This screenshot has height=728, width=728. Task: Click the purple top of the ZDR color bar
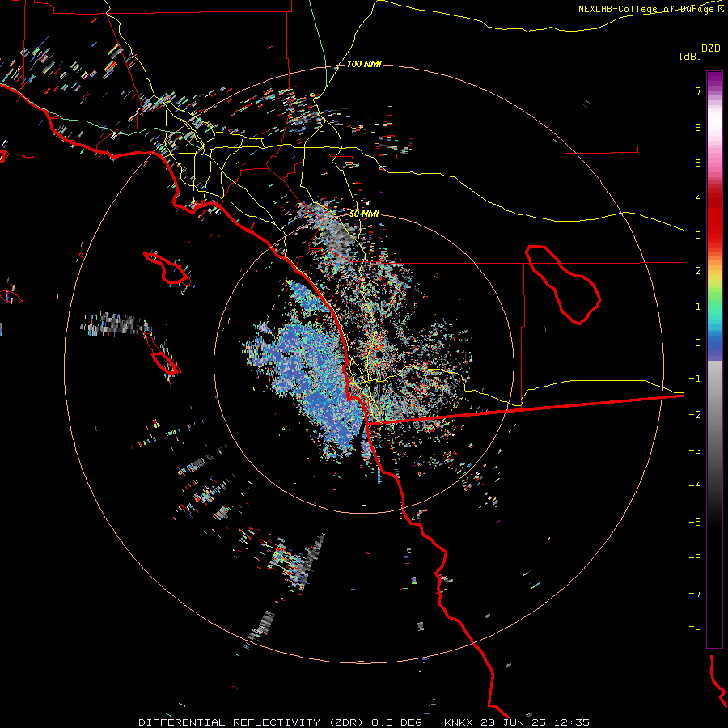[714, 79]
